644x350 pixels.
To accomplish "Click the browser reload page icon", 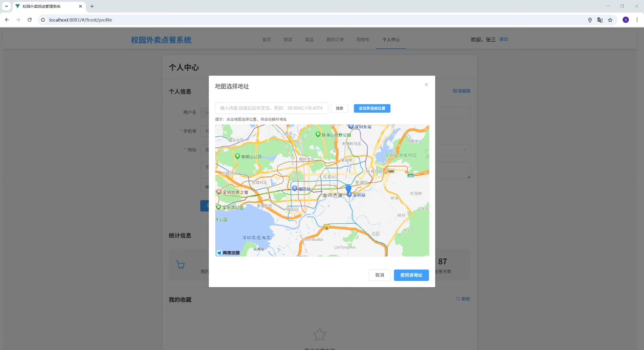I will tap(30, 20).
